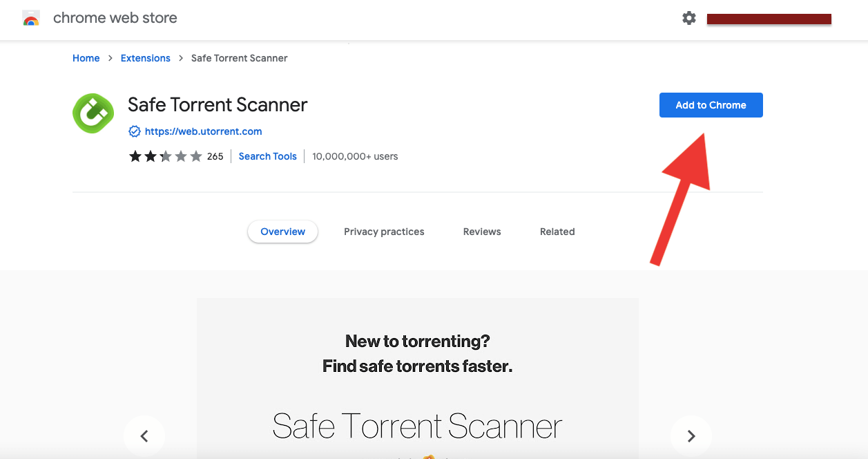Go to previous screenshot with left arrow
This screenshot has height=459, width=868.
click(144, 435)
